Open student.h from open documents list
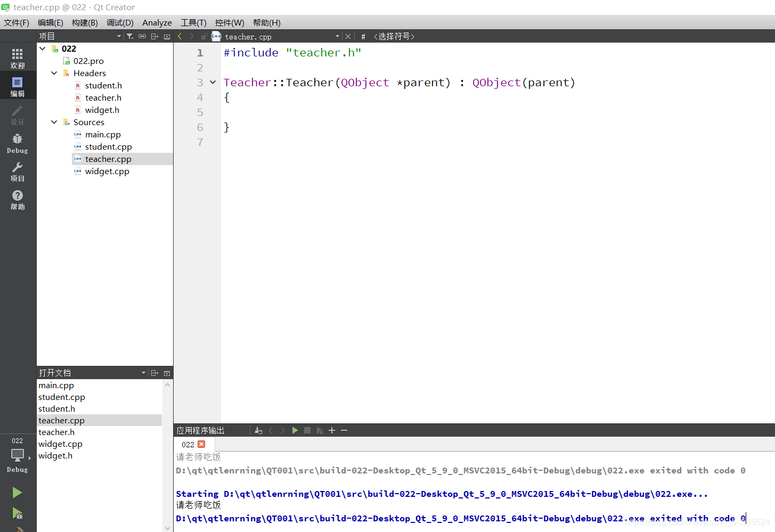The height and width of the screenshot is (532, 775). pos(100,408)
